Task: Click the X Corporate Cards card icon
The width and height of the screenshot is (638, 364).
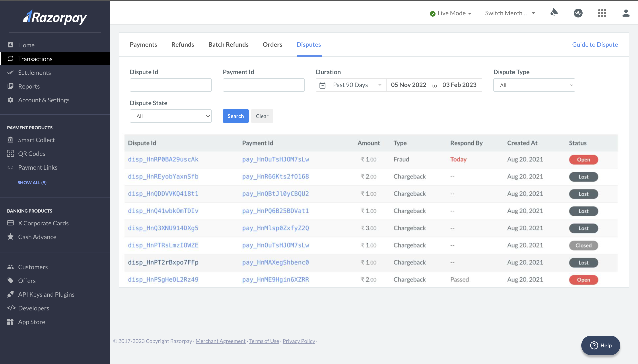Action: coord(10,223)
